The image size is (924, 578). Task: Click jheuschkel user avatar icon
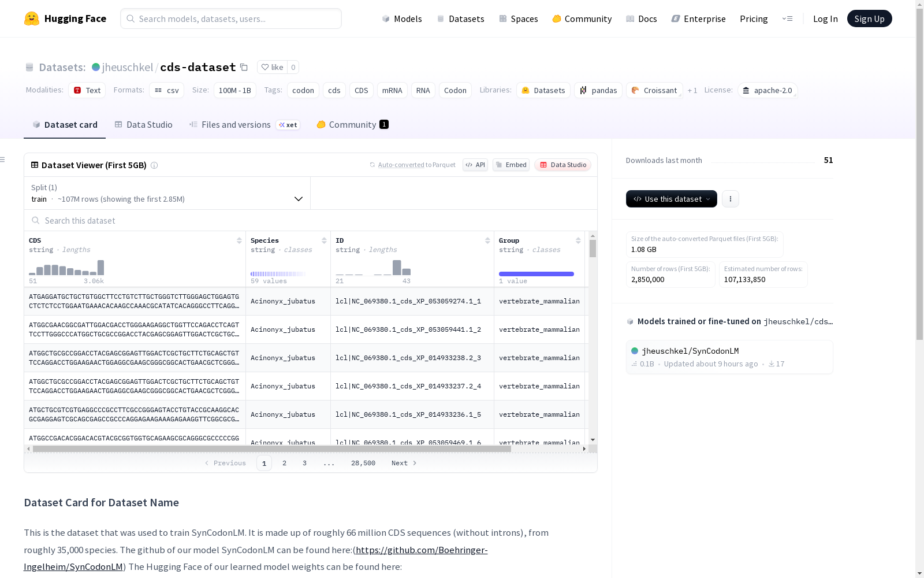96,67
